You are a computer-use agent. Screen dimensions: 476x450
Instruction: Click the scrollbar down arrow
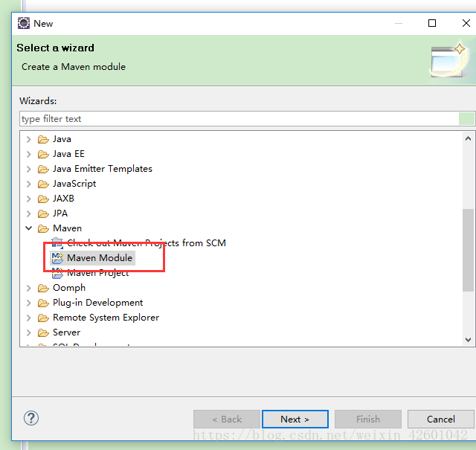pos(468,340)
